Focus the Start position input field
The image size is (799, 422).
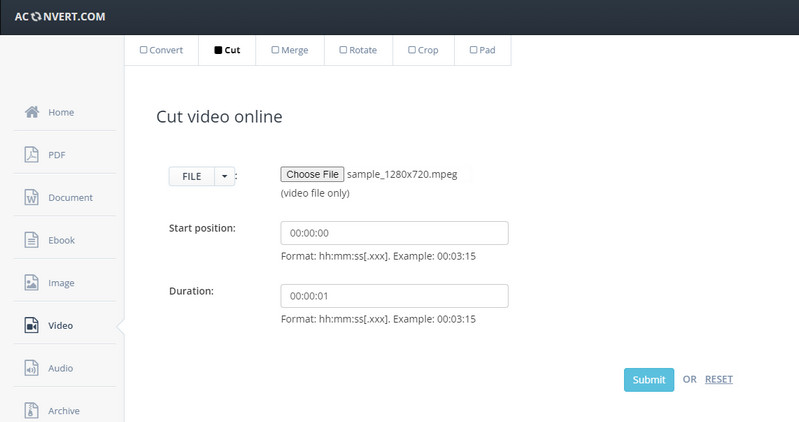click(394, 233)
